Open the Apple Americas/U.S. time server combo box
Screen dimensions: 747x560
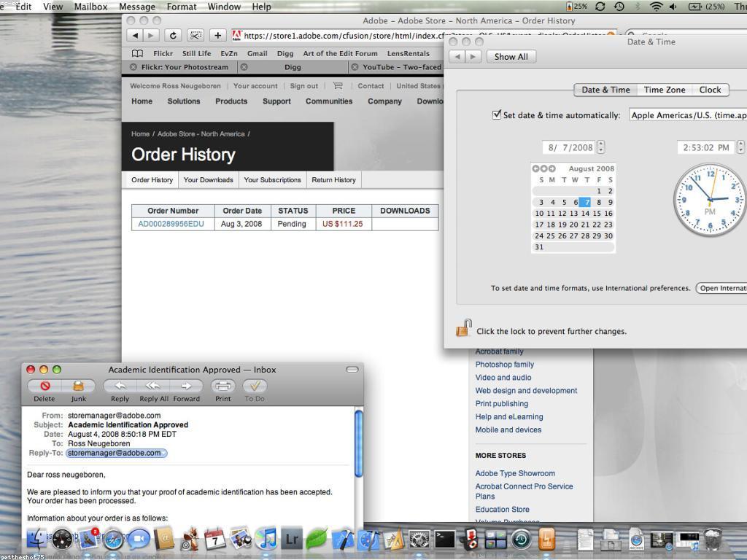[687, 115]
